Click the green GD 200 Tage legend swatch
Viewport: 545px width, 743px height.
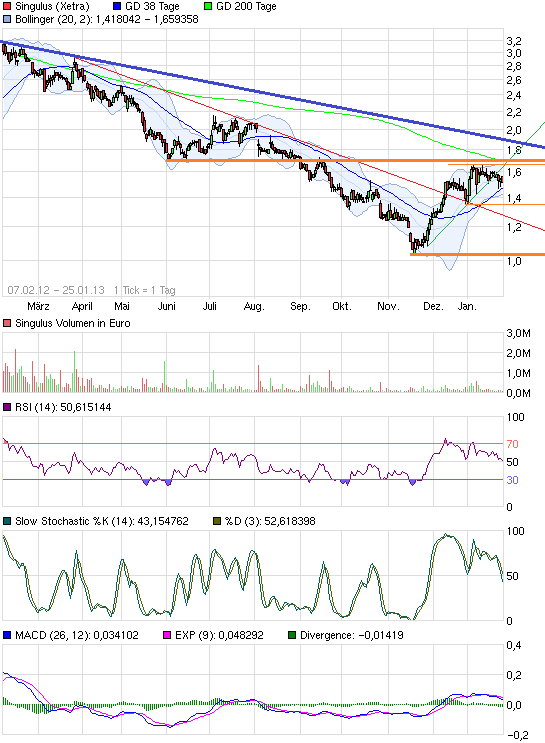[208, 6]
